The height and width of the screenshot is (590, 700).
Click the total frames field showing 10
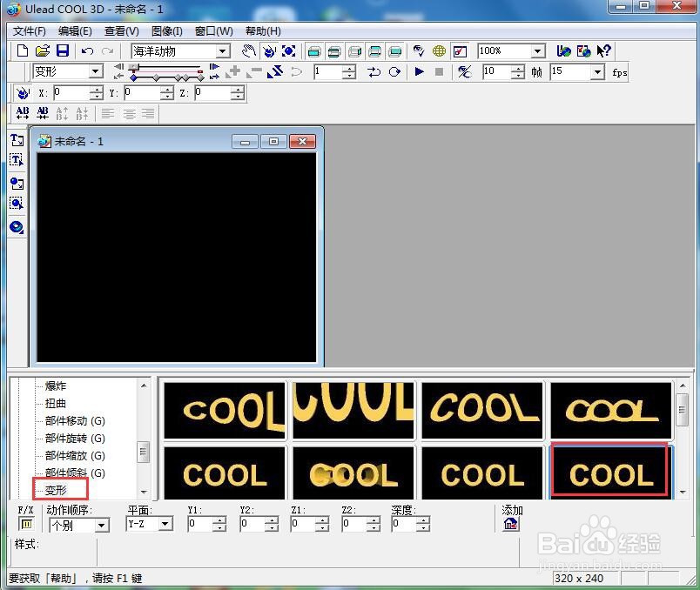pos(497,71)
